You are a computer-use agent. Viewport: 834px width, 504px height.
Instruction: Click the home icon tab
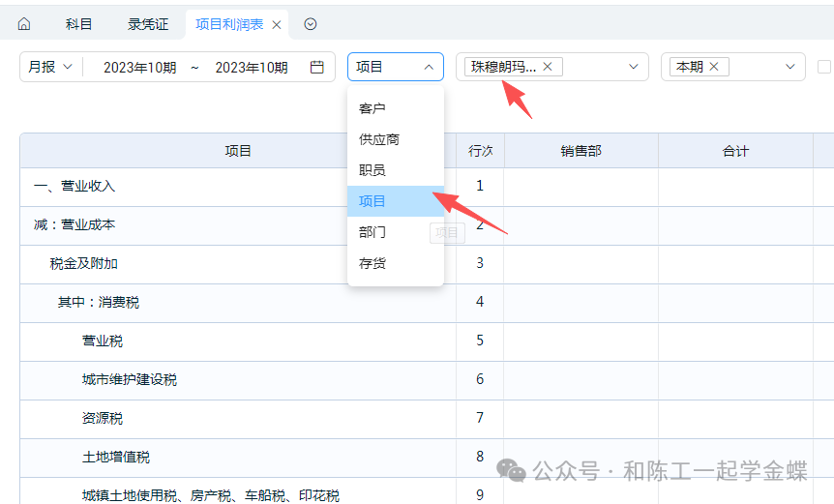(x=24, y=24)
